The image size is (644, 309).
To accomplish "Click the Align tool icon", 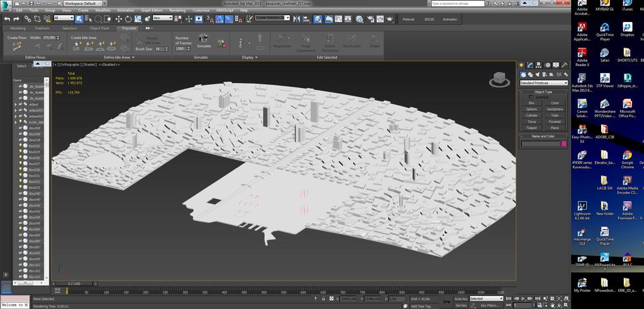I will pos(307,19).
